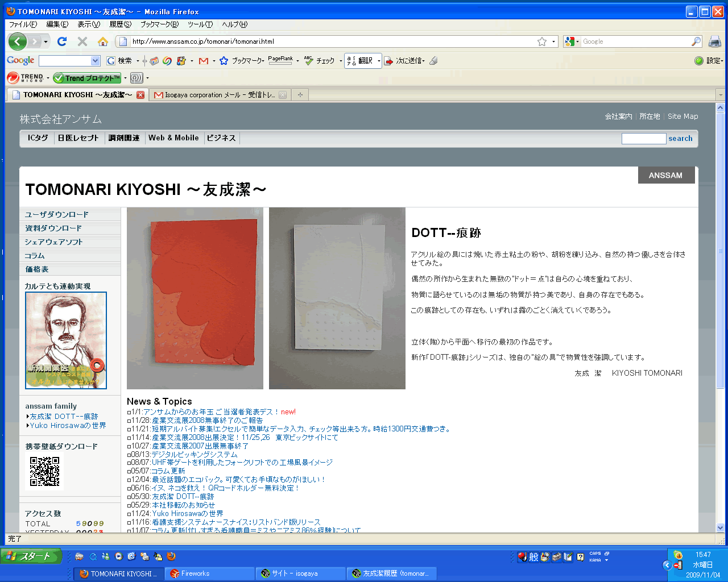Click the forward navigation arrow
728x582 pixels.
(x=35, y=41)
